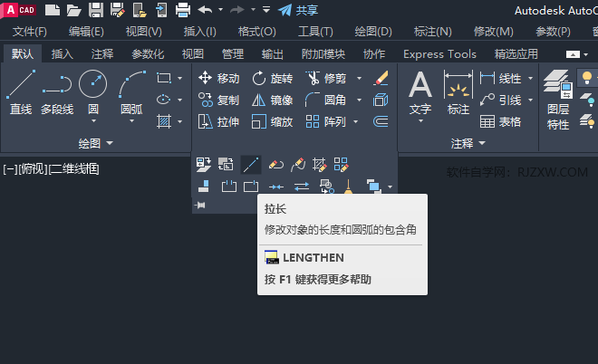Select the Line (直线) drawing tool
The width and height of the screenshot is (598, 364).
(21, 92)
